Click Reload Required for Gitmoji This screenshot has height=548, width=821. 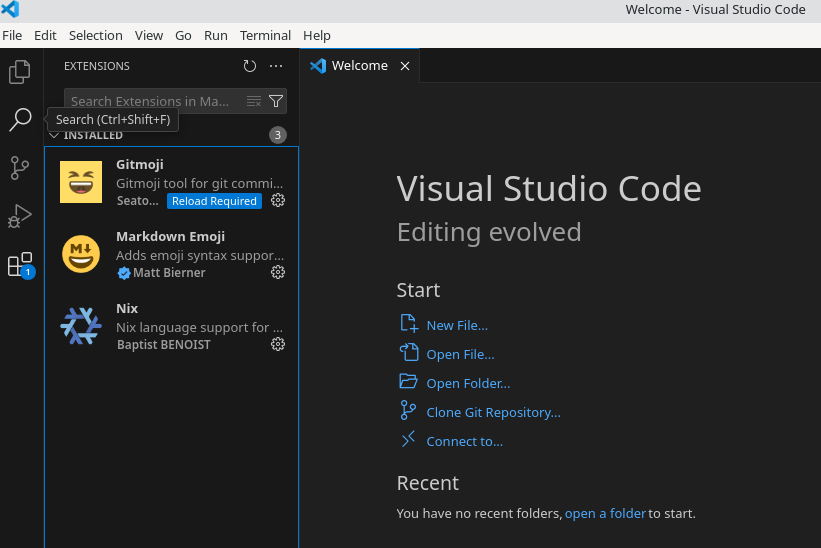click(214, 201)
